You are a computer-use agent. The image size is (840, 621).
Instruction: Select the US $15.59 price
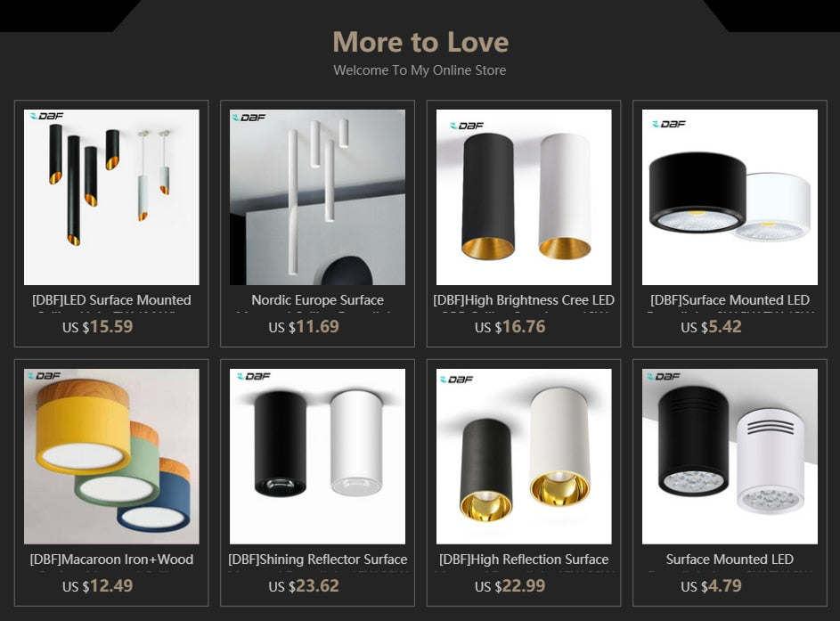[x=97, y=327]
